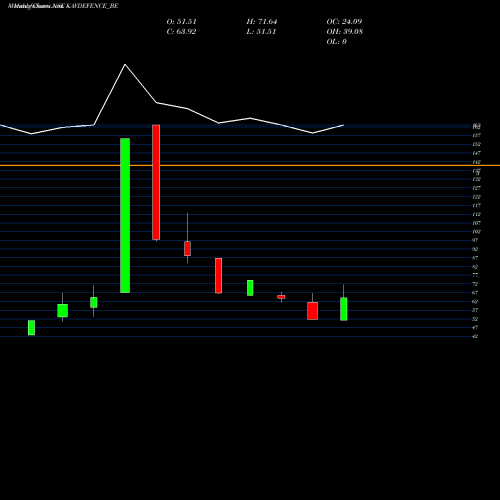The width and height of the screenshot is (500, 500).
Task: Click the price axis label 157
Action: pyautogui.click(x=476, y=136)
